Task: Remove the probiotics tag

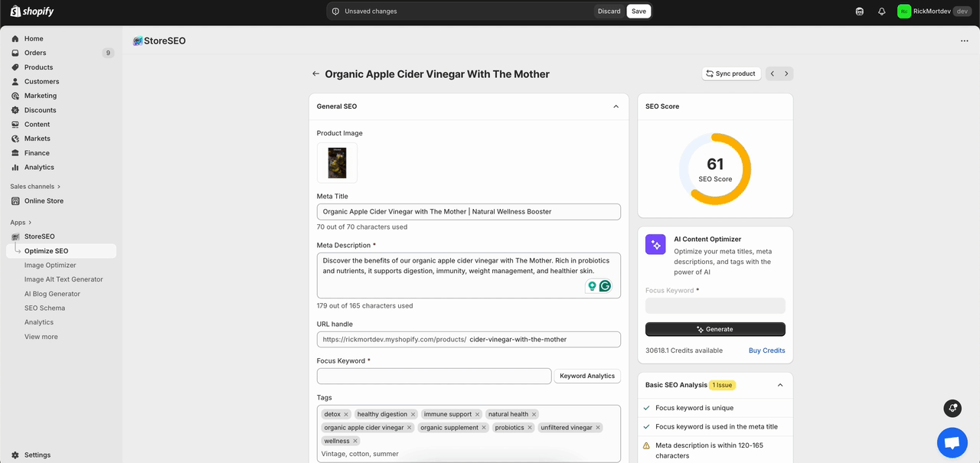Action: coord(531,428)
